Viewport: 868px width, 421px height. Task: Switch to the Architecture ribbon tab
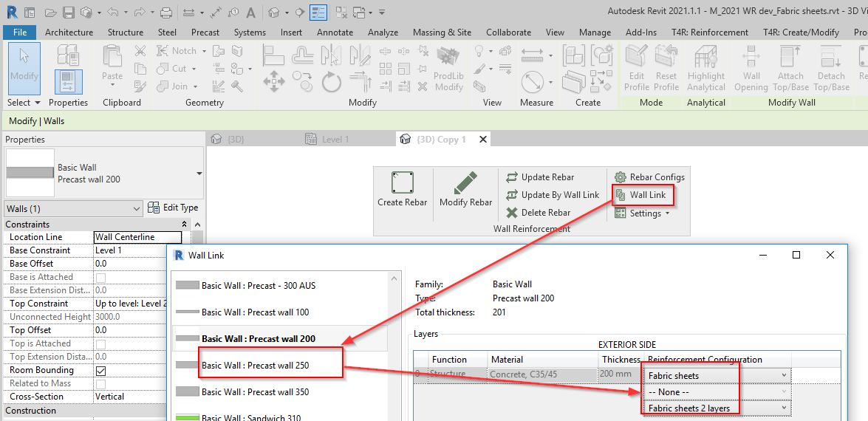pos(69,32)
